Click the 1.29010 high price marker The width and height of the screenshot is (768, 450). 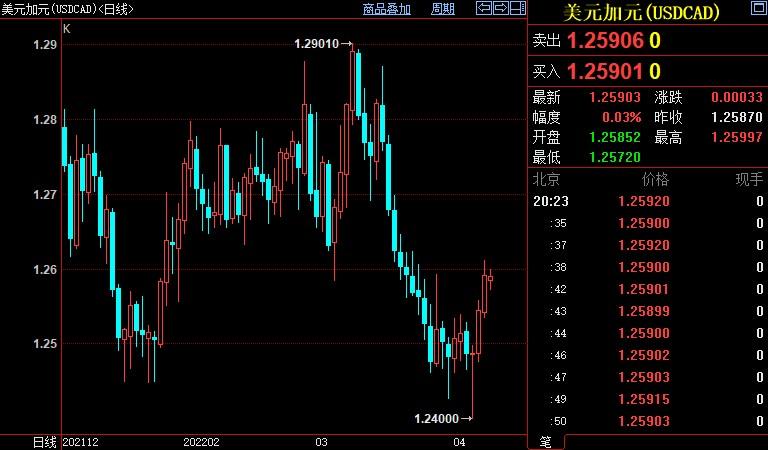tap(316, 44)
